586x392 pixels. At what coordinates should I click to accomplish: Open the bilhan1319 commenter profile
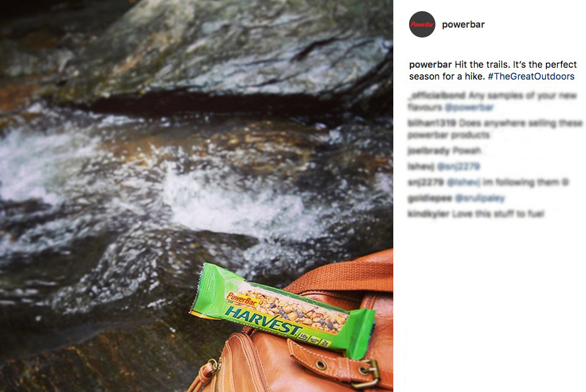431,123
